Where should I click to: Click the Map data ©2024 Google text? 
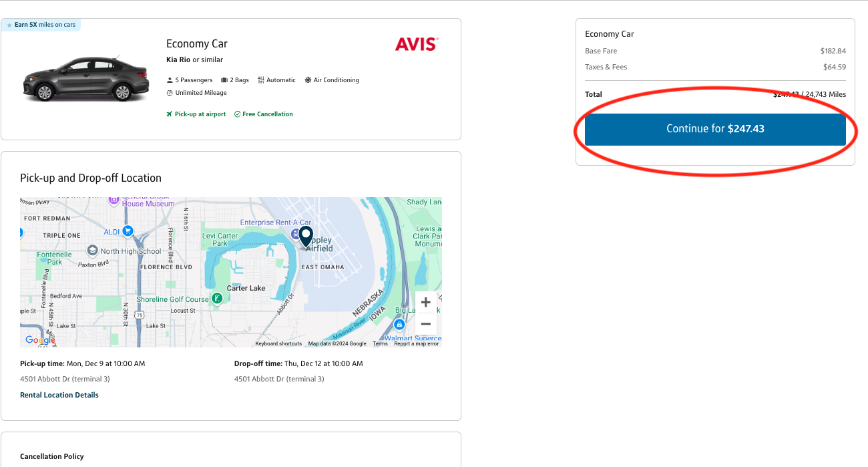(337, 343)
